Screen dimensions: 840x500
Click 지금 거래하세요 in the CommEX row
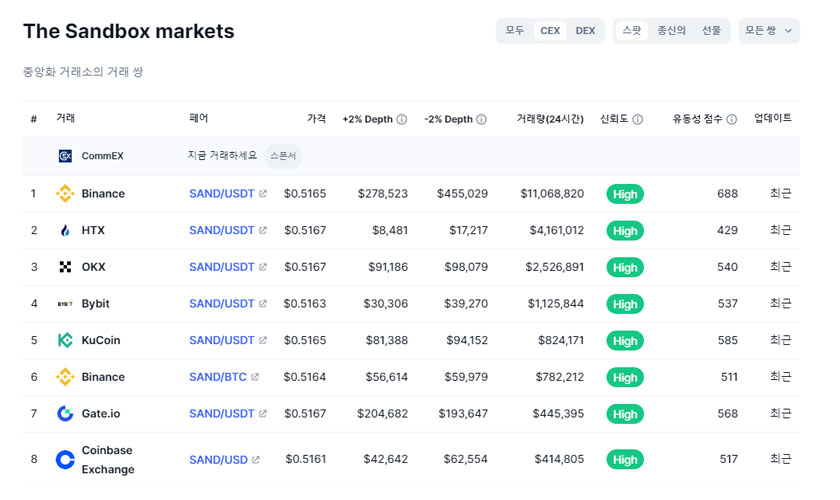pyautogui.click(x=222, y=155)
